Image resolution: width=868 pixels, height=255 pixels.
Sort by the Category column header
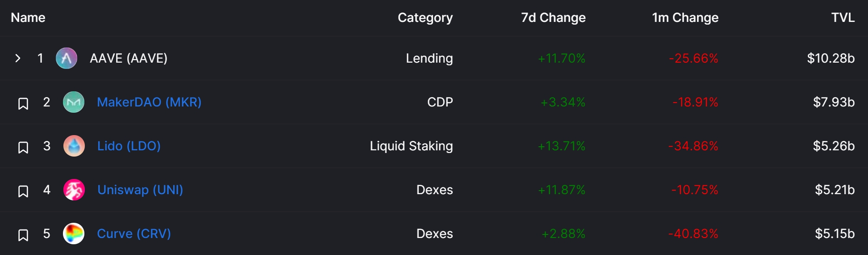[x=425, y=17]
